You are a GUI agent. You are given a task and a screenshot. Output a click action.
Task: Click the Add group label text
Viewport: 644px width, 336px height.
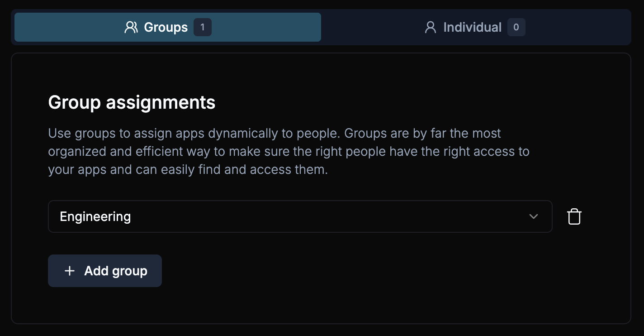pyautogui.click(x=115, y=271)
